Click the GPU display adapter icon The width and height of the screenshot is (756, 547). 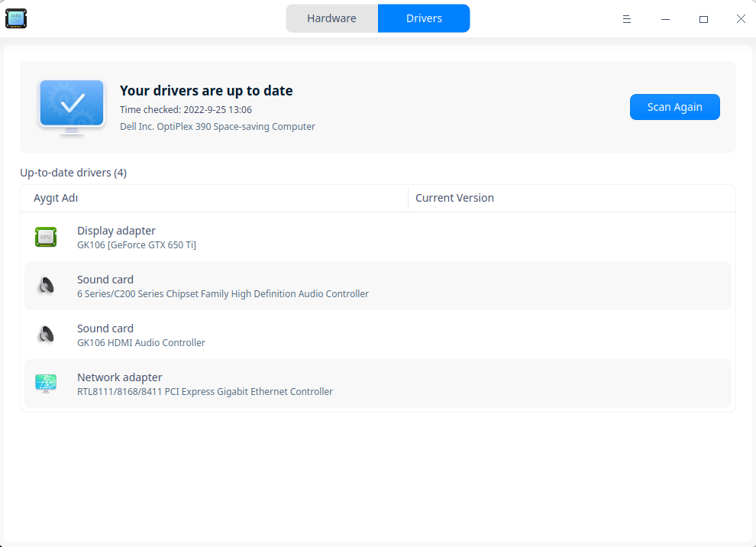tap(46, 237)
